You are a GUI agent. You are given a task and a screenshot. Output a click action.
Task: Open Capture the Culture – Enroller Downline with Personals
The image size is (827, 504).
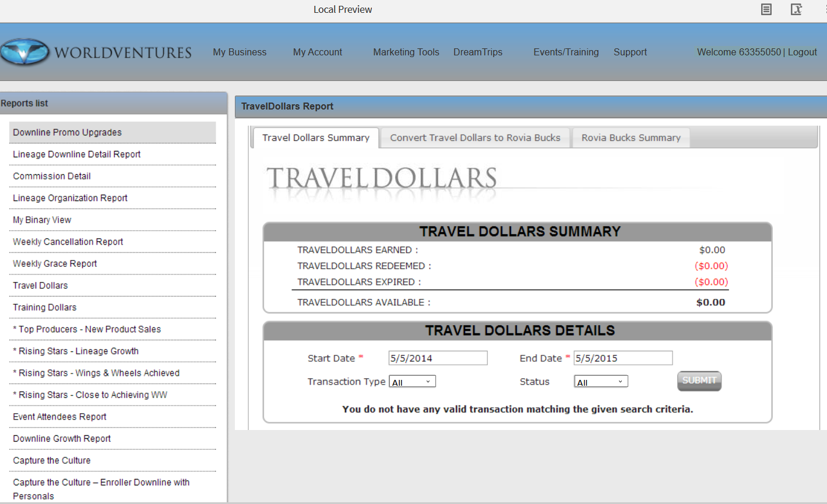[x=112, y=489]
